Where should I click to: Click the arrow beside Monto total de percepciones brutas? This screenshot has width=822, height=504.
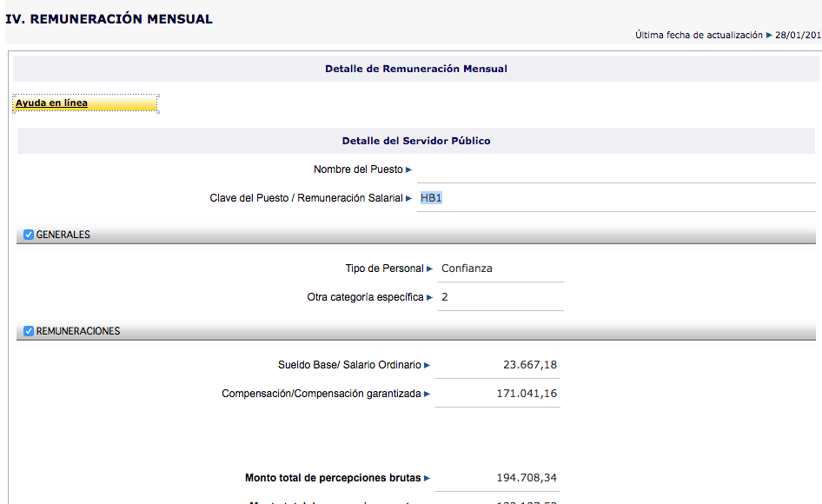tap(427, 478)
